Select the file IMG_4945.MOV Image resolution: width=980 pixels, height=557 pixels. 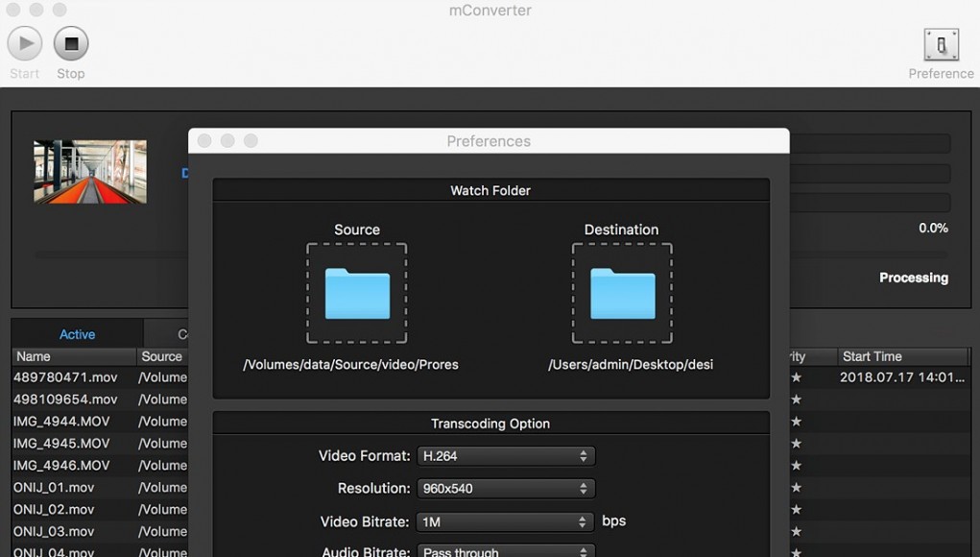[x=61, y=444]
